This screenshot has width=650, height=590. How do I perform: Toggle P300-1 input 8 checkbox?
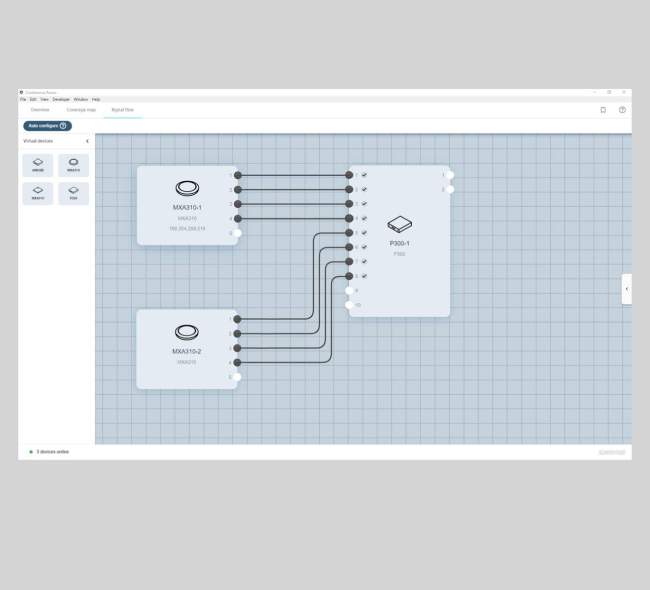(x=364, y=276)
